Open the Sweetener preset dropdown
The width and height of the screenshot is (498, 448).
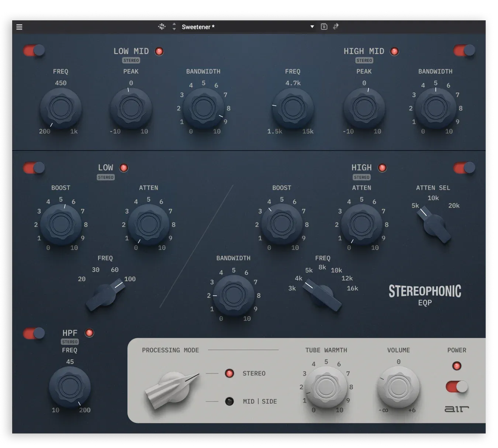[x=248, y=27]
